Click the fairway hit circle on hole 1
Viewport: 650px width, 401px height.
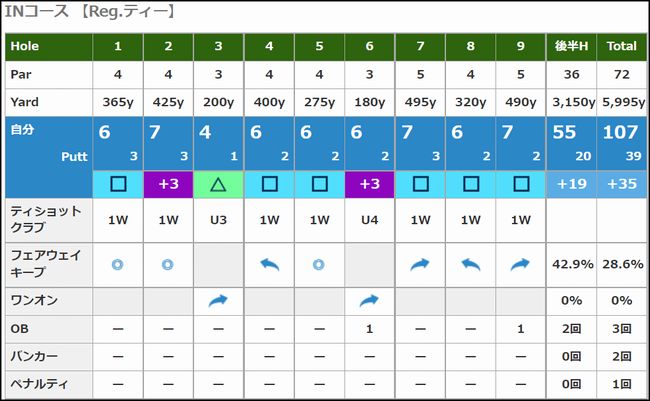click(118, 264)
